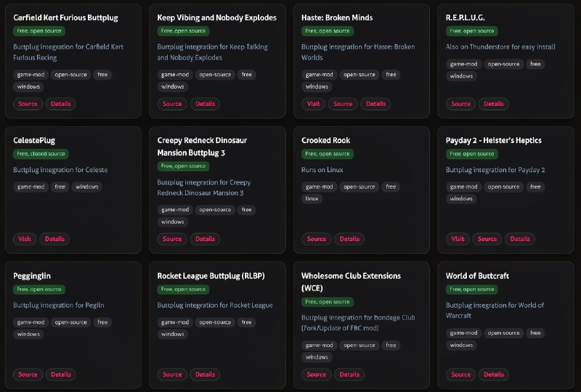Screen dimensions: 581x392
Task: View Details for World of Buttcraft
Action: (x=494, y=375)
